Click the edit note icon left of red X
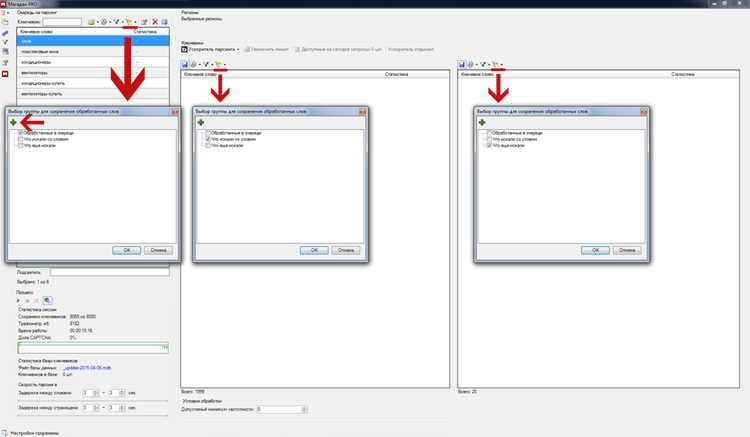Image resolution: width=750 pixels, height=437 pixels. (x=144, y=22)
